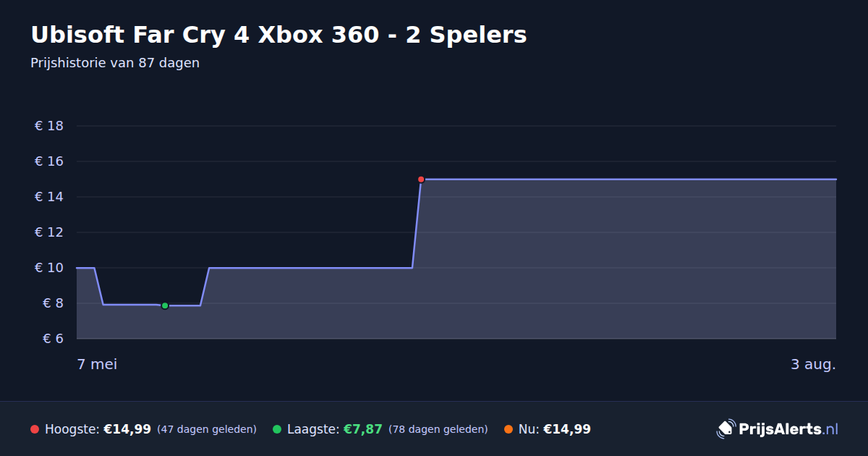The image size is (868, 456).
Task: Click the orange Nu legend dot
Action: (x=509, y=429)
